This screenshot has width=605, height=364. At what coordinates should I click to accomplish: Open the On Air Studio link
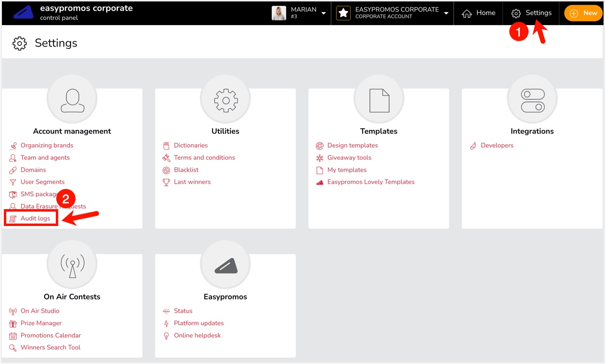(x=40, y=311)
